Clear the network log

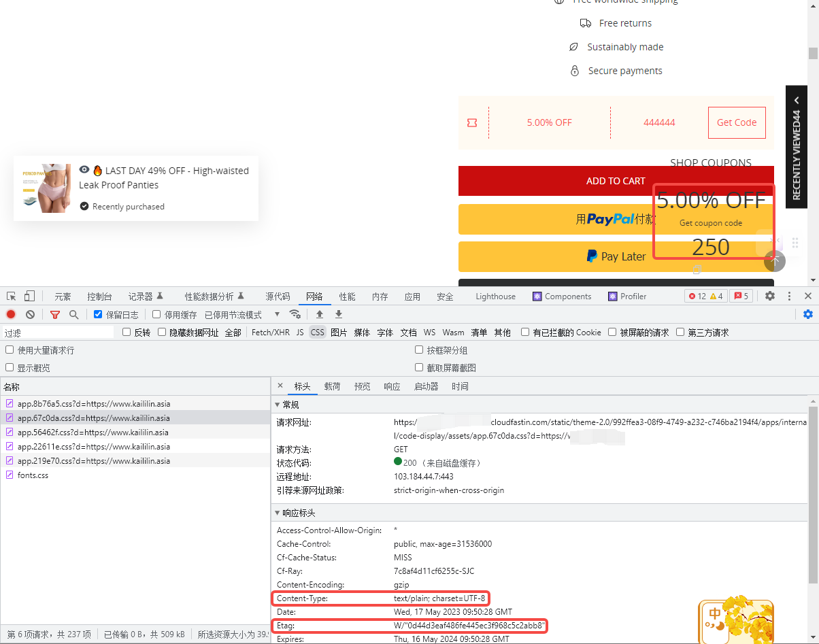tap(30, 314)
